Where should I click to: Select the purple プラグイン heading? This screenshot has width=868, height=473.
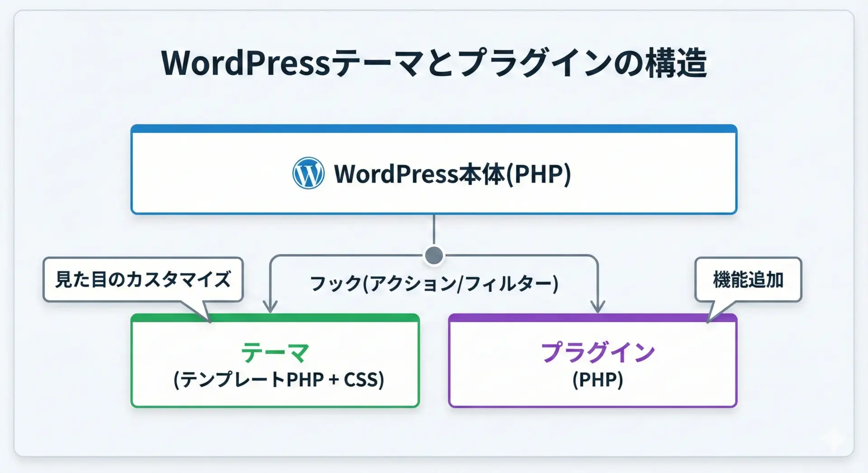[x=598, y=352]
